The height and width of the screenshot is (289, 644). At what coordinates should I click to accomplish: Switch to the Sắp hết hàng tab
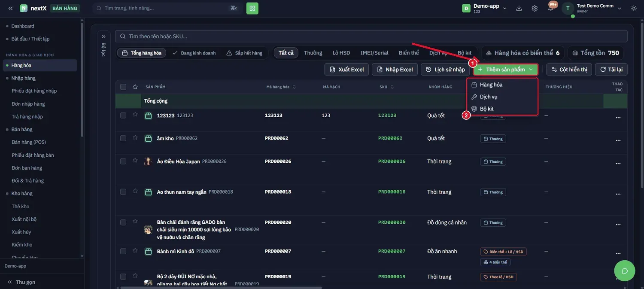(244, 53)
